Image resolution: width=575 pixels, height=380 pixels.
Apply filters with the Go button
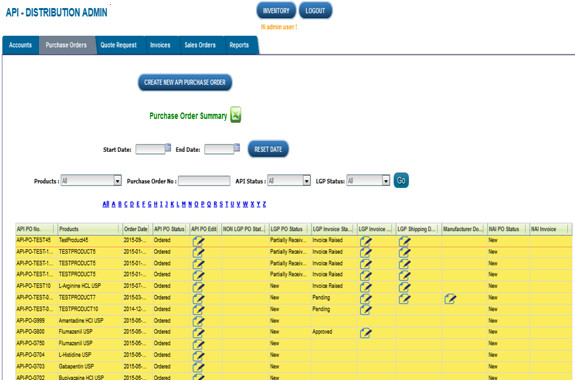[401, 180]
